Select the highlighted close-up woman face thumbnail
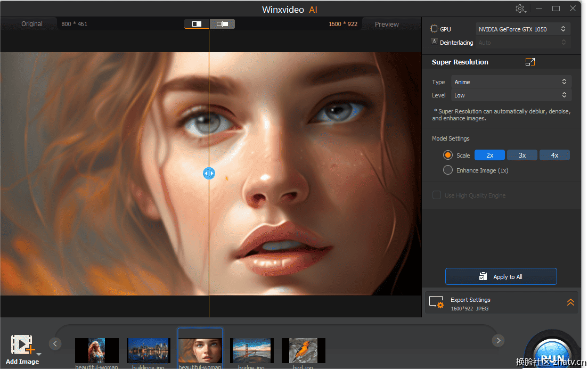588x369 pixels. (200, 350)
